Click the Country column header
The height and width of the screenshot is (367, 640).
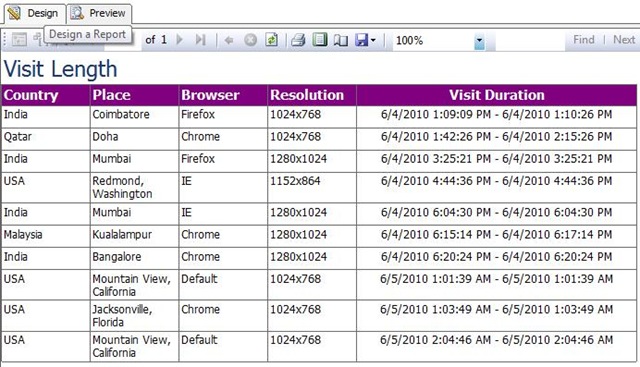(45, 95)
